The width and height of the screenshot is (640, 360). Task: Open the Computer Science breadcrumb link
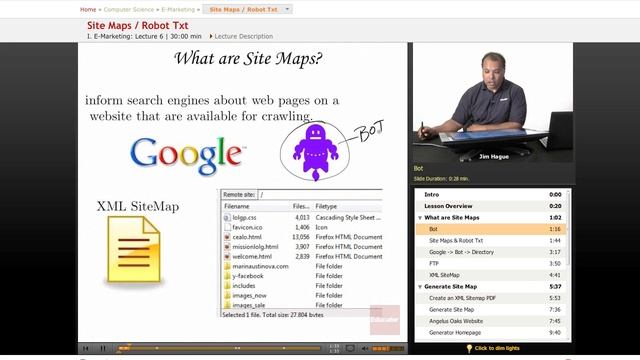point(129,9)
